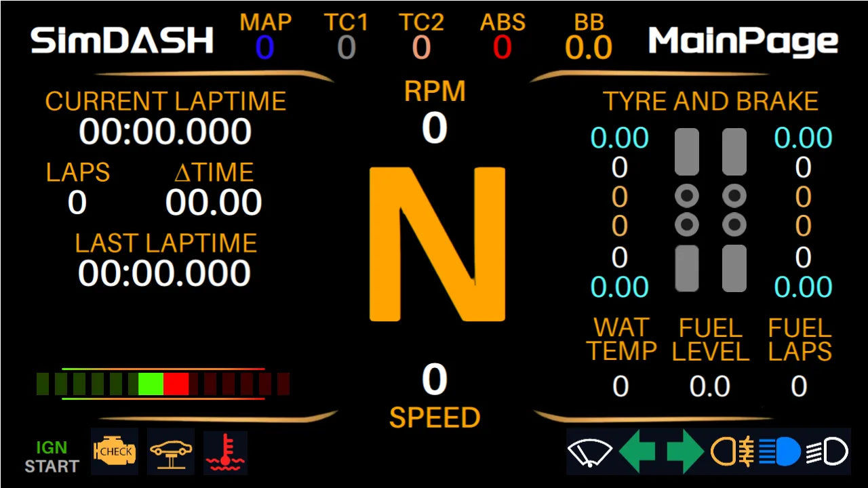The width and height of the screenshot is (868, 488).
Task: Click the windscreen wiper icon
Action: point(591,451)
